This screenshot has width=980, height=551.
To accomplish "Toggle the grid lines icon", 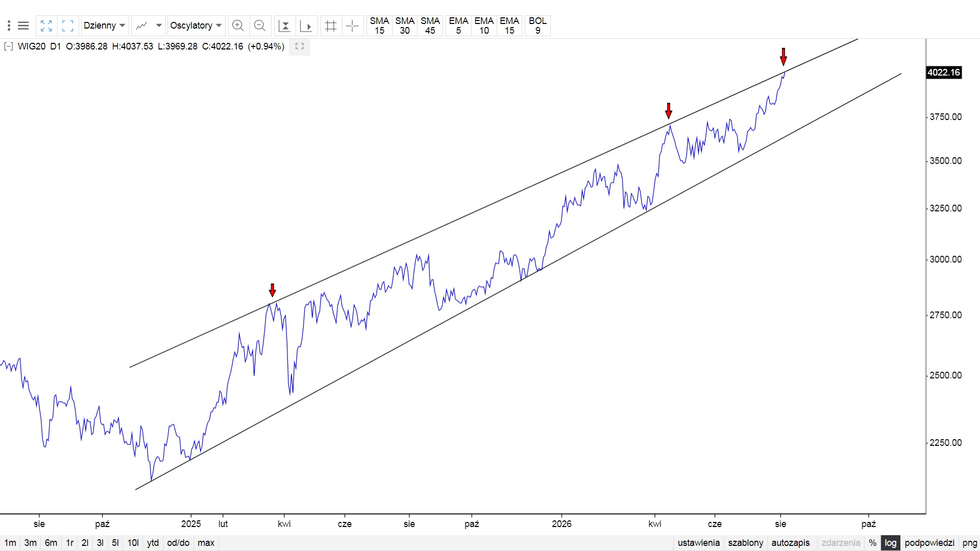I will [331, 26].
